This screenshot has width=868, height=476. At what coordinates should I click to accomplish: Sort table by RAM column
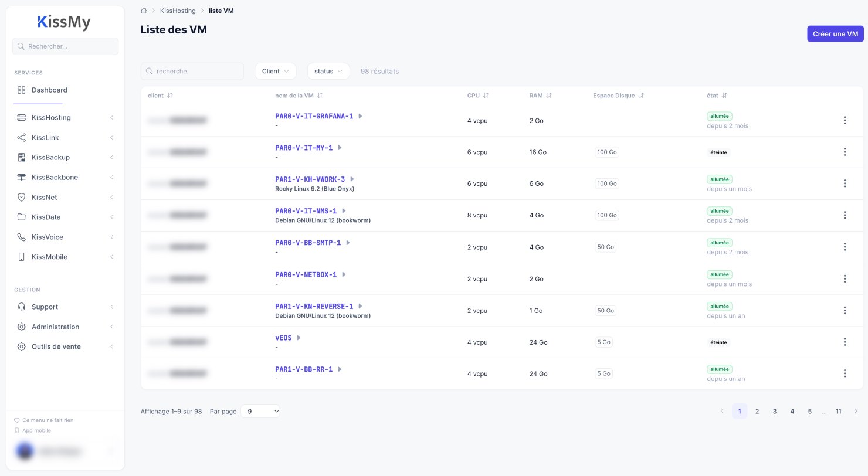[549, 96]
